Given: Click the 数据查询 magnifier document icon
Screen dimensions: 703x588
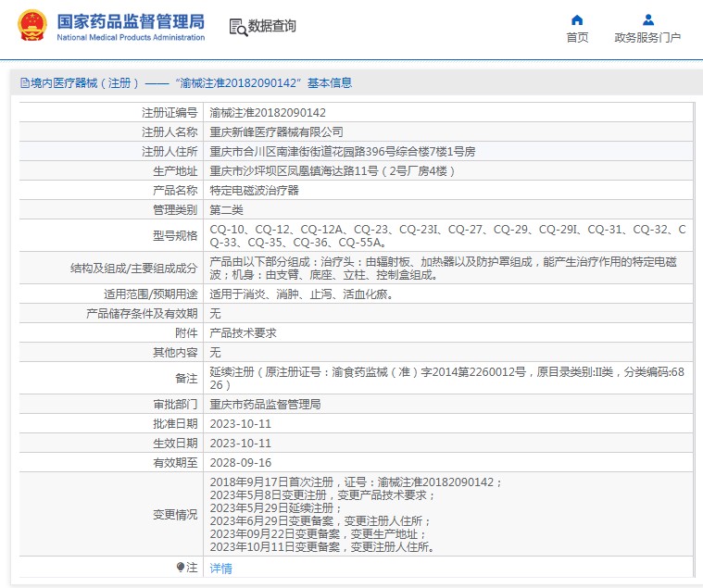Looking at the screenshot, I should click(x=237, y=27).
